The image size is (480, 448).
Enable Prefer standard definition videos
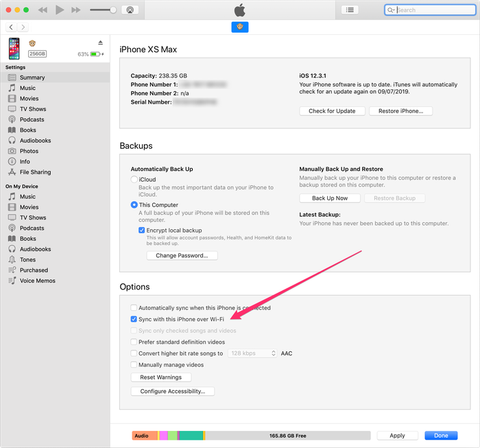[134, 342]
